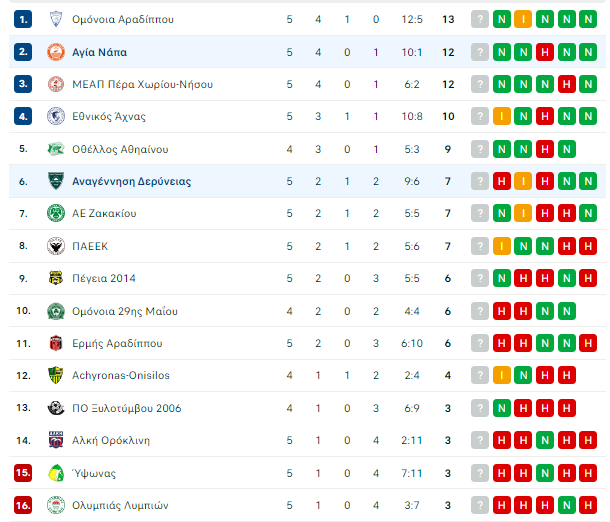Select the ΠΑΕΕΚ club logo

click(x=55, y=246)
